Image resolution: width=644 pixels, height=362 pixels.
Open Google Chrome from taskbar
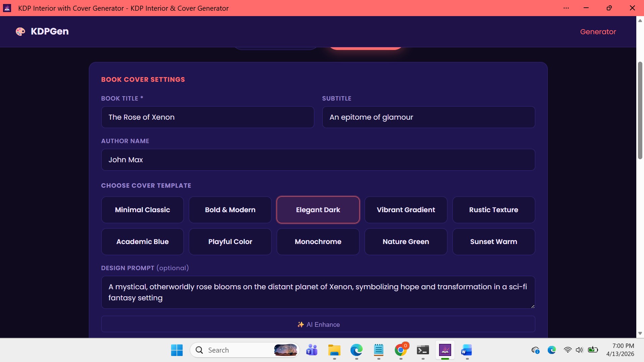tap(401, 350)
